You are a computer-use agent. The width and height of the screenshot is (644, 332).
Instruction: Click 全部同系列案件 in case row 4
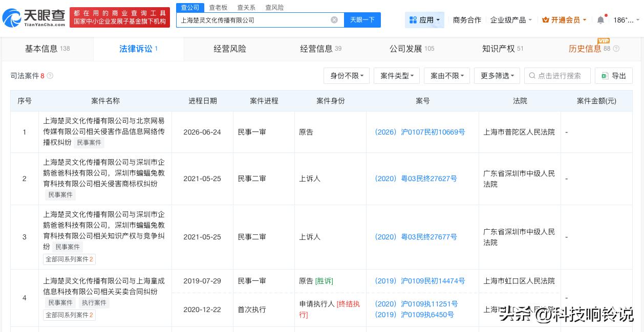69,315
